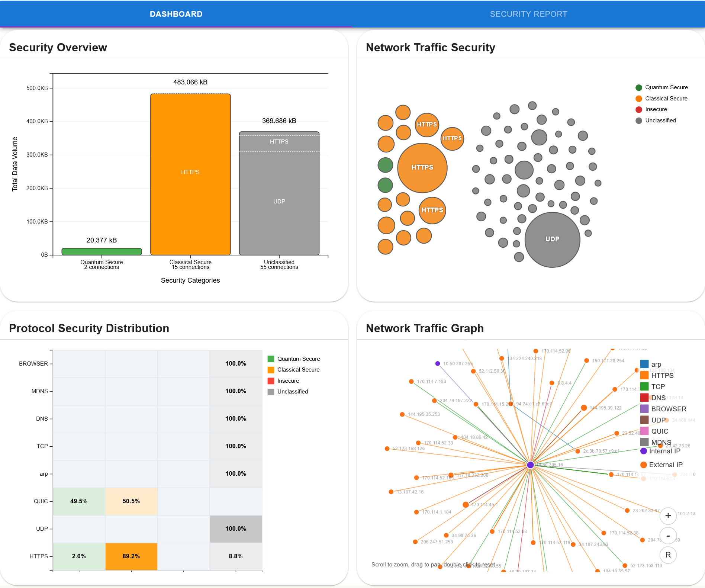This screenshot has height=588, width=705.
Task: Select the largest HTTPS orange bubble
Action: click(x=422, y=168)
